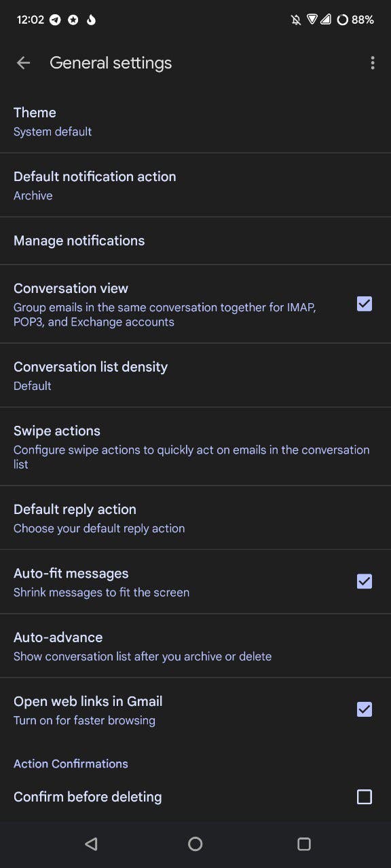
Task: Tap the Android back navigation triangle
Action: [x=91, y=844]
